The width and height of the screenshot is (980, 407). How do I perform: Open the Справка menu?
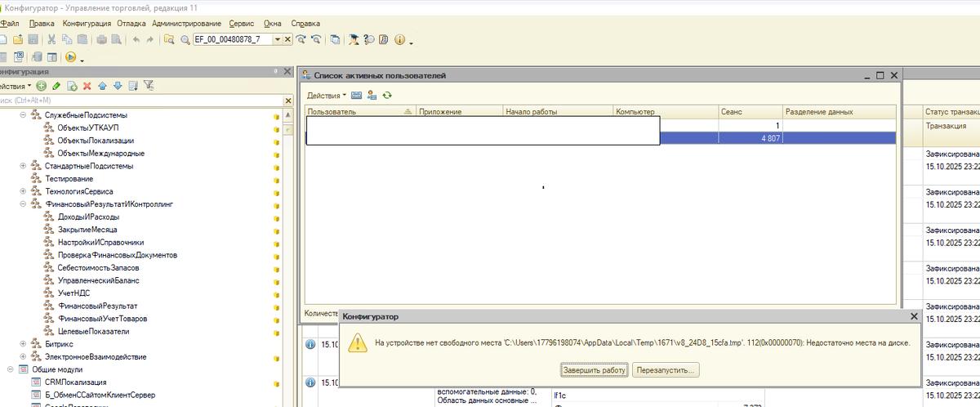[305, 24]
